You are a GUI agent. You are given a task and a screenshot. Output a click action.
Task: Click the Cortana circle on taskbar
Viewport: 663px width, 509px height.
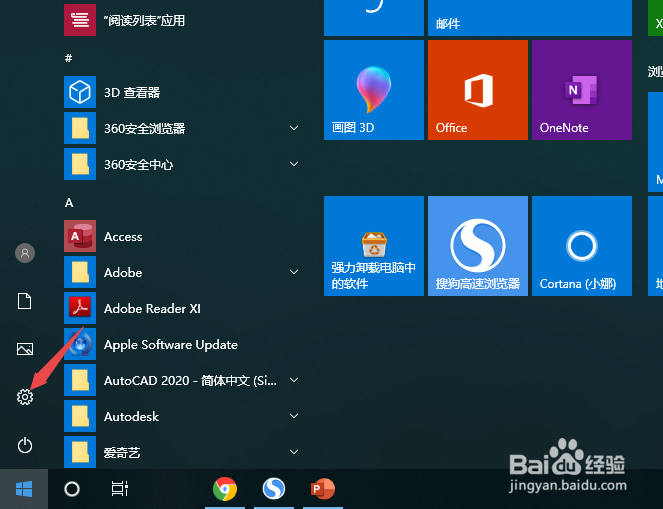pyautogui.click(x=72, y=489)
